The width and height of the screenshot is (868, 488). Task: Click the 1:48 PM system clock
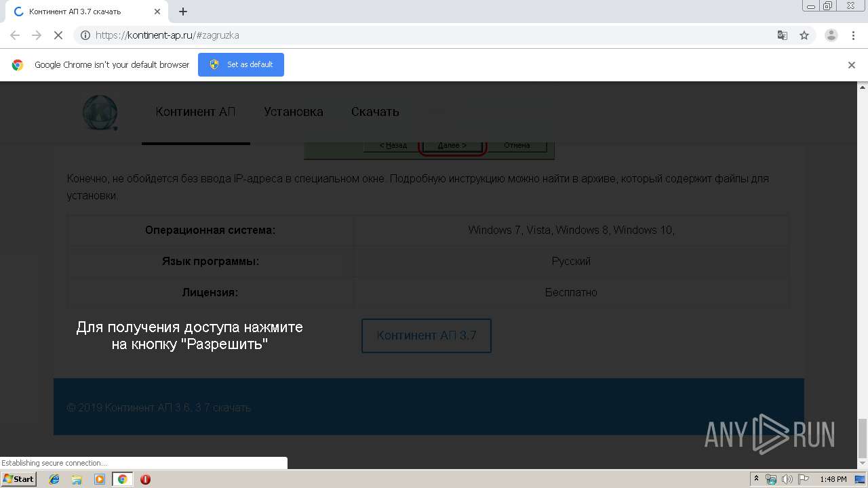point(833,479)
